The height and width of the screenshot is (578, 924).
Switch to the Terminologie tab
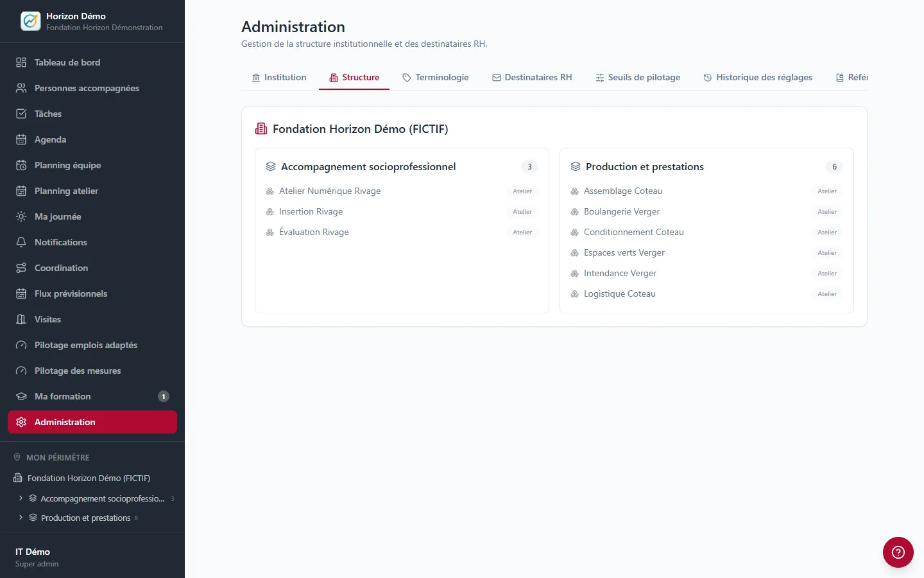[435, 77]
